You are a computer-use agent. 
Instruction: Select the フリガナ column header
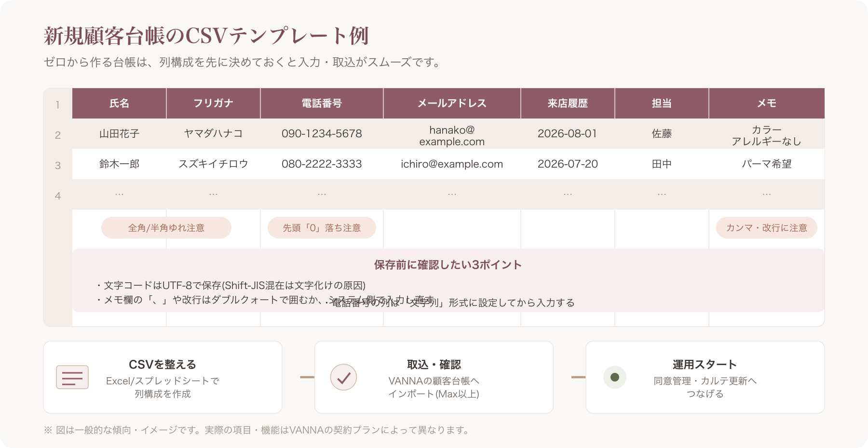[213, 103]
